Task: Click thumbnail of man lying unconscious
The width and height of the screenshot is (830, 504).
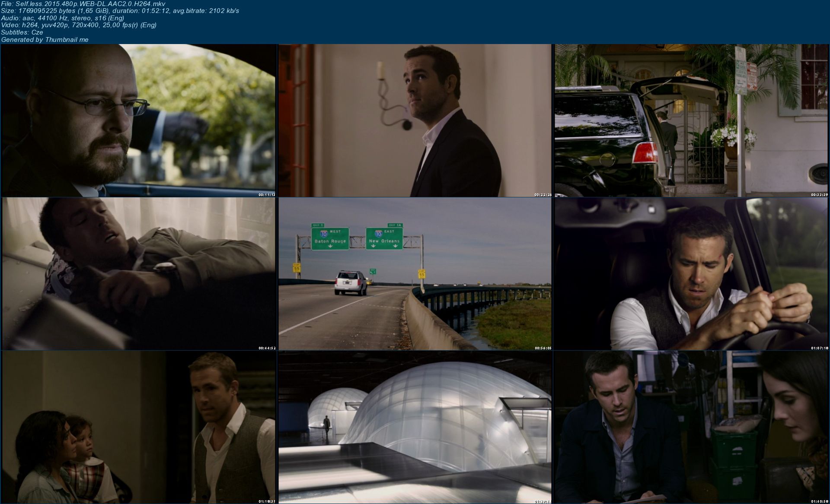Action: [138, 274]
